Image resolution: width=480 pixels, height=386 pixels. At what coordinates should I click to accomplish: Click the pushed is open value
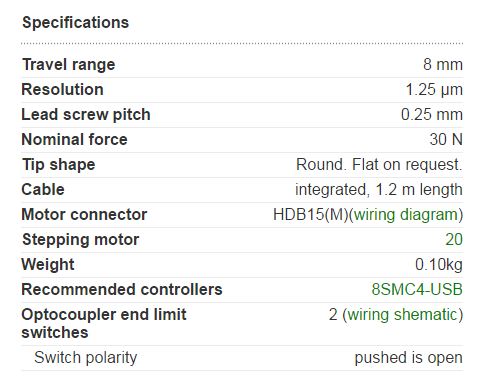coord(408,358)
